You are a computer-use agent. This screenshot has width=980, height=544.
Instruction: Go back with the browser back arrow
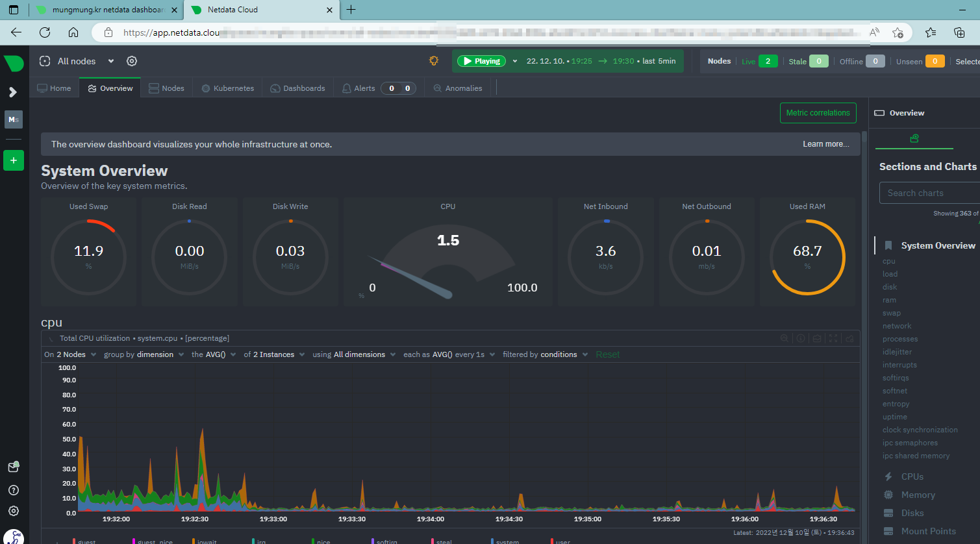click(x=16, y=32)
